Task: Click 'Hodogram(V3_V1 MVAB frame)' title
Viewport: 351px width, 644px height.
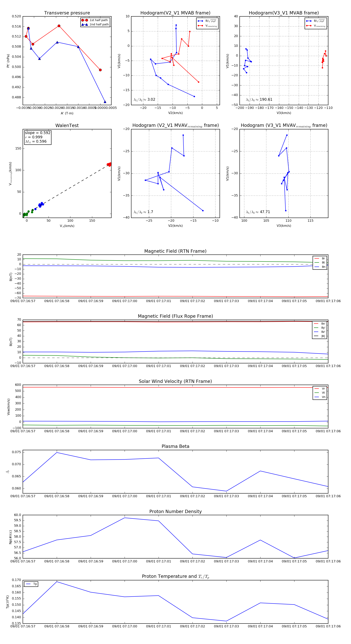Action: [284, 13]
